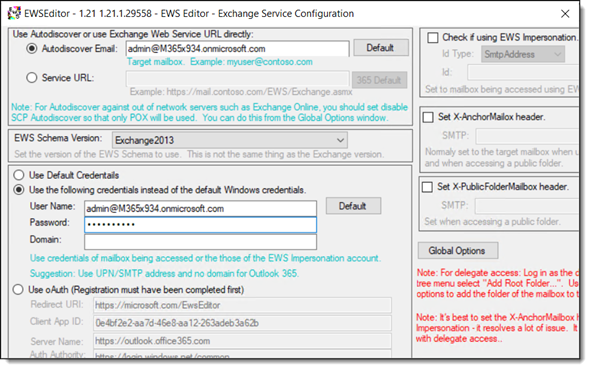The width and height of the screenshot is (590, 369).
Task: Click the Server Name field
Action: (242, 341)
